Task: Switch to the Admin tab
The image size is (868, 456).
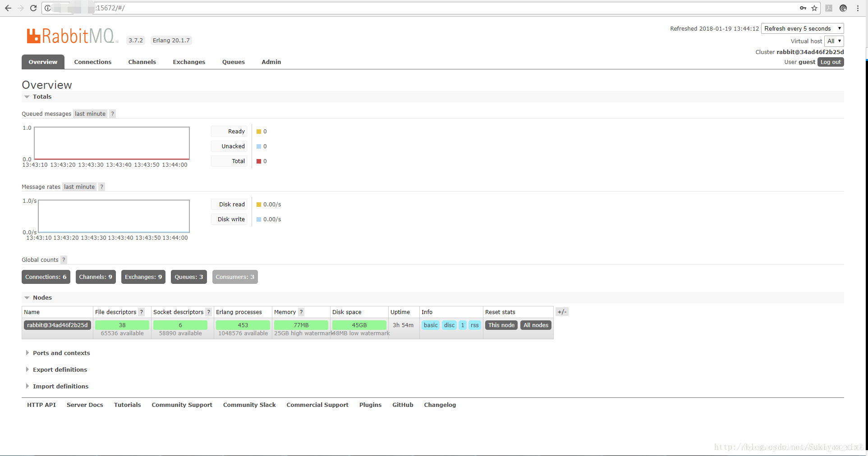Action: (x=271, y=62)
